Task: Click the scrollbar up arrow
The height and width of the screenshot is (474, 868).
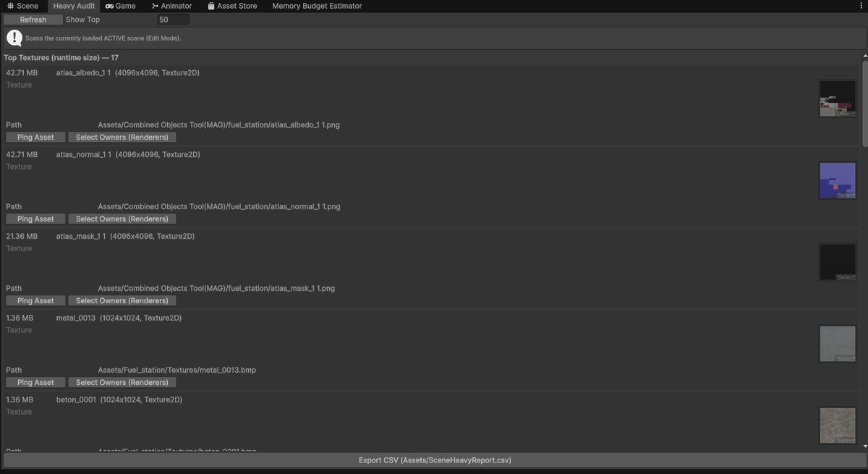Action: coord(865,56)
